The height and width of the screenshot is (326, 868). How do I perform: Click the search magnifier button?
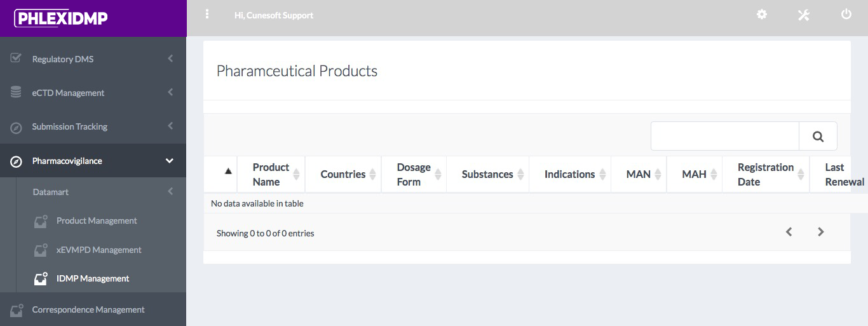click(818, 136)
